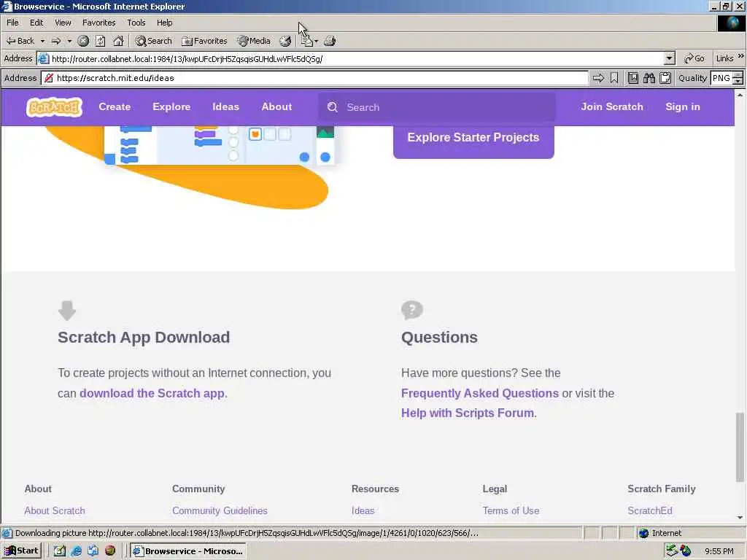Viewport: 747px width, 560px height.
Task: Open the Favorites menu
Action: (98, 23)
